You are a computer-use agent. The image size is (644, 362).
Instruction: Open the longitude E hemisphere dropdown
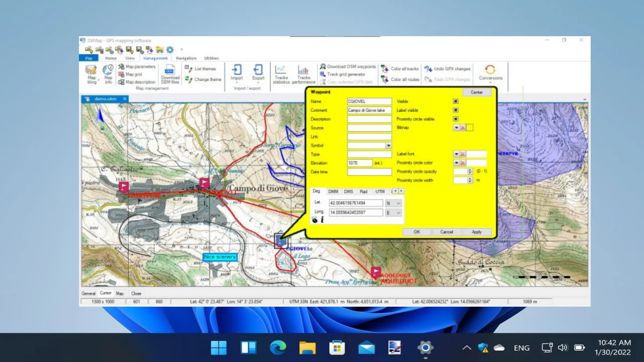coord(393,213)
